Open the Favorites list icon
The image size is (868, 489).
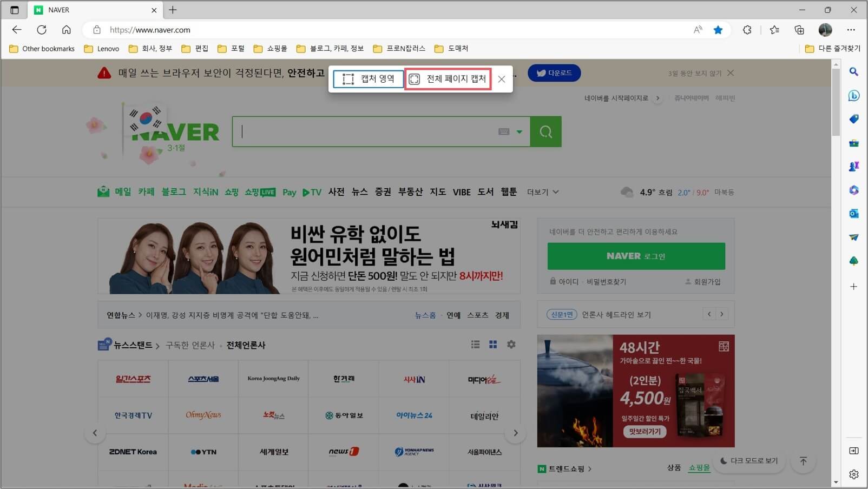click(774, 30)
